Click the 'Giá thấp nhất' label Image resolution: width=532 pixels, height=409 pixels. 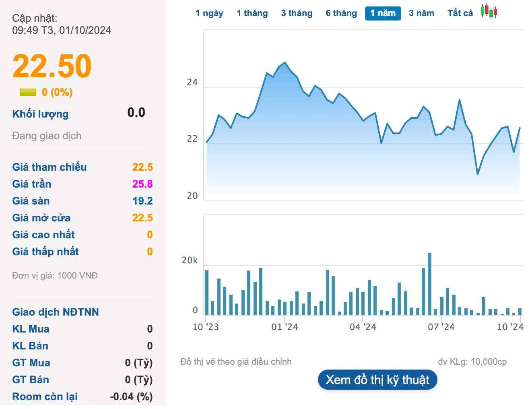click(45, 252)
